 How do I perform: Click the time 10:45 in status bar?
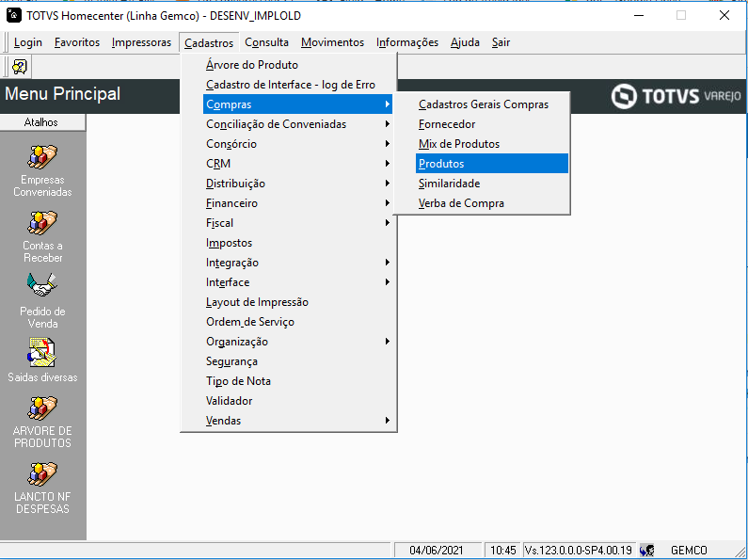[x=502, y=550]
